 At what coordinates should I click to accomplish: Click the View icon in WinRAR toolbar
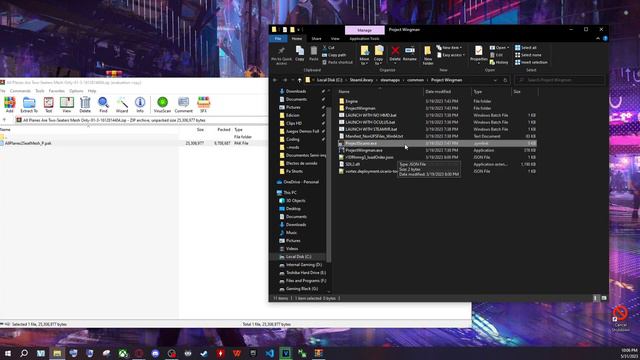tap(67, 104)
